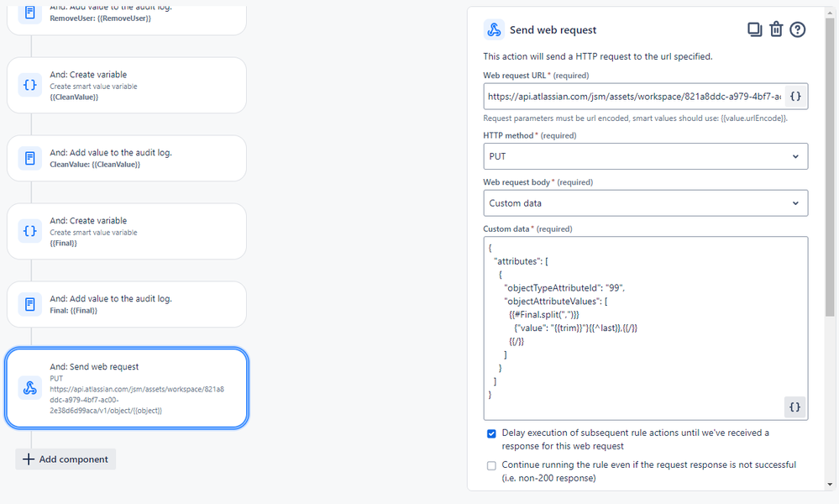Click the "HTTP method" field label
839x504 pixels.
(x=509, y=135)
